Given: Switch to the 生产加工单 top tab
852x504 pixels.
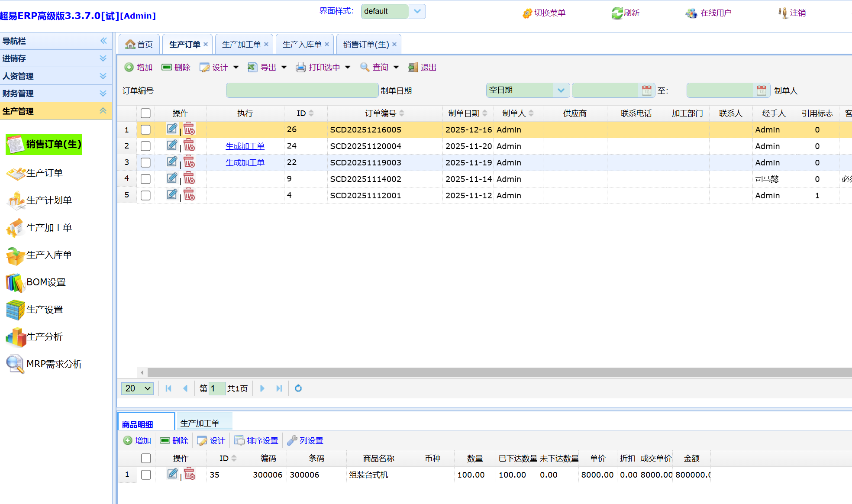Looking at the screenshot, I should click(x=242, y=44).
